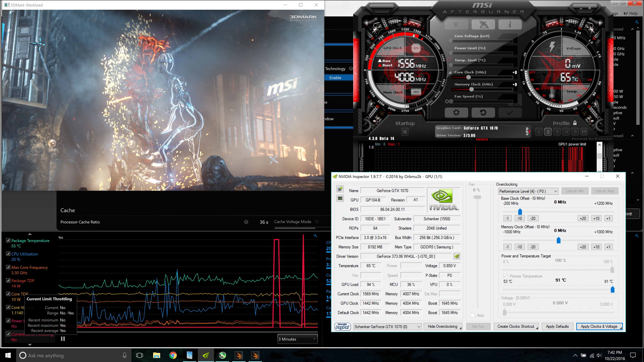The width and height of the screenshot is (644, 362).
Task: Click NVIDIA driver profile icon beside Driver Version
Action: pyautogui.click(x=457, y=256)
